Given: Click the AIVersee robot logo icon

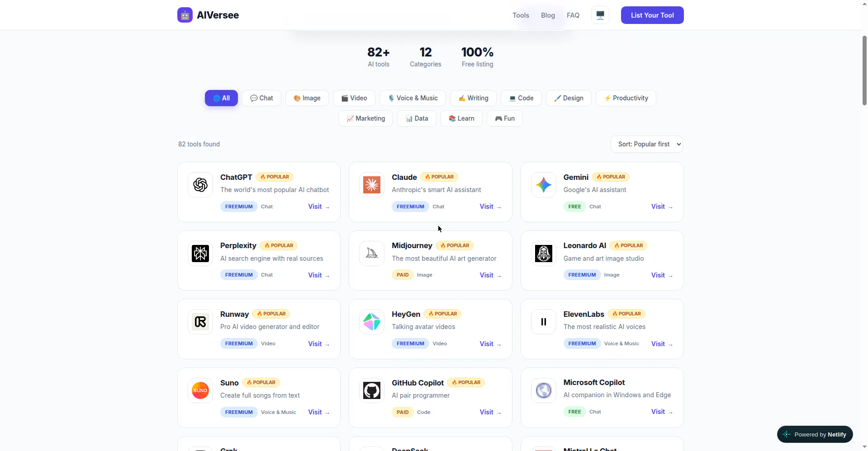Looking at the screenshot, I should tap(185, 15).
